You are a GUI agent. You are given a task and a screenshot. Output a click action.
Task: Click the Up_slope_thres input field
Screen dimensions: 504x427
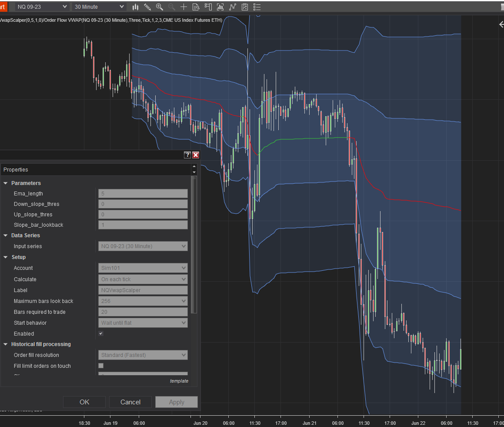[143, 214]
